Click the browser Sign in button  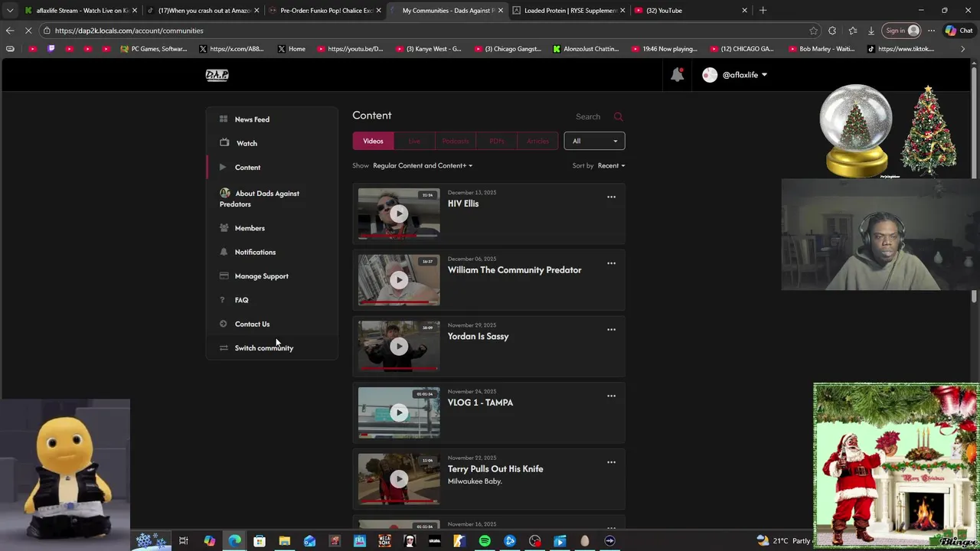click(901, 31)
